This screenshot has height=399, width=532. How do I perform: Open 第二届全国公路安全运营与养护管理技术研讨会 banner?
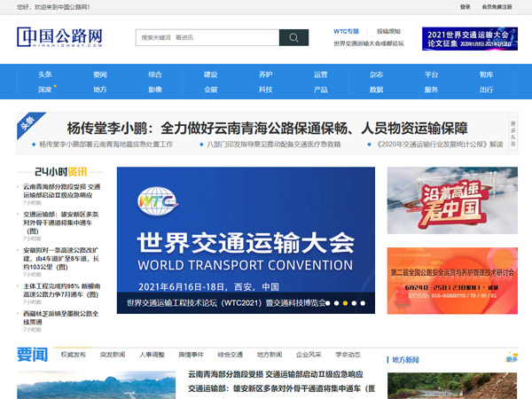click(x=452, y=280)
